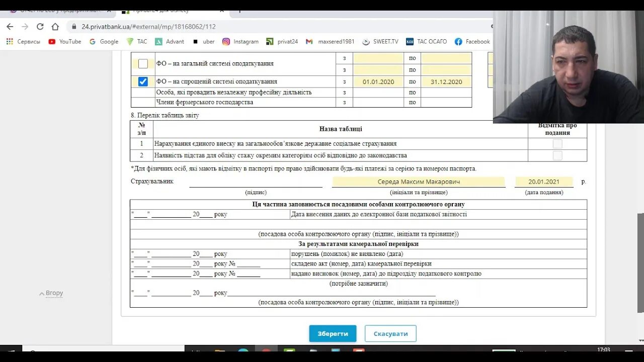This screenshot has width=644, height=362.
Task: Open the uber bookmark
Action: tap(204, 42)
